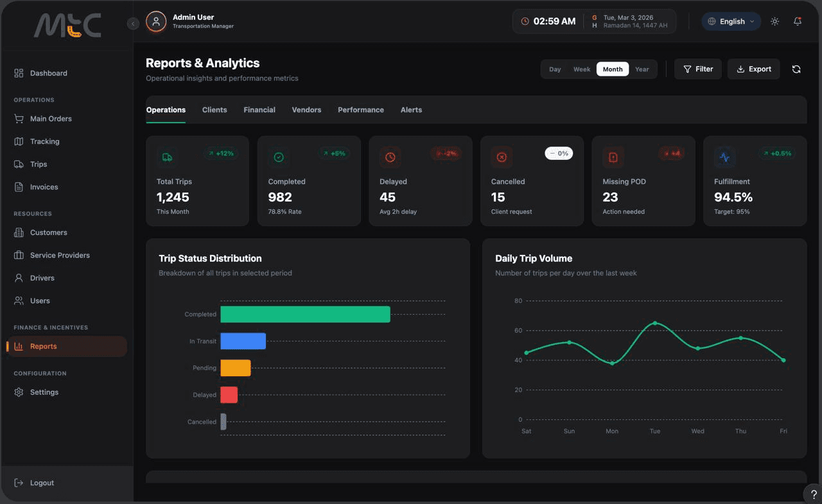822x504 pixels.
Task: Click the clock icon beside 02:59 AM
Action: coord(525,21)
